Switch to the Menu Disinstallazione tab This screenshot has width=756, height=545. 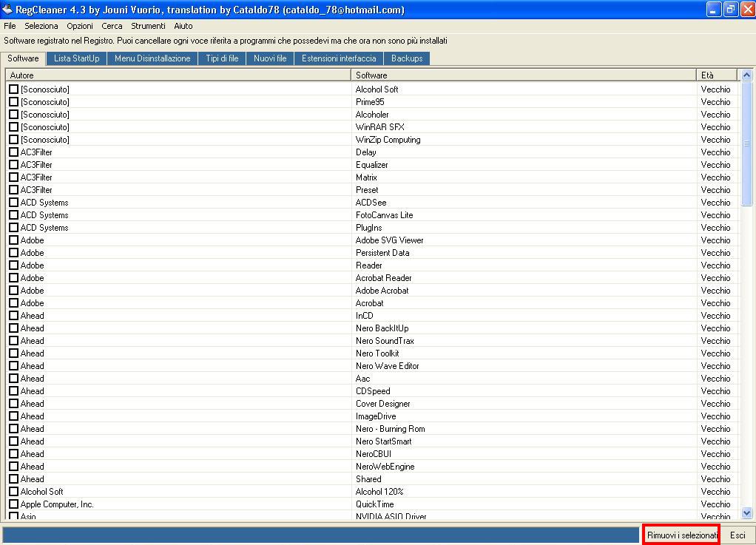pos(152,58)
